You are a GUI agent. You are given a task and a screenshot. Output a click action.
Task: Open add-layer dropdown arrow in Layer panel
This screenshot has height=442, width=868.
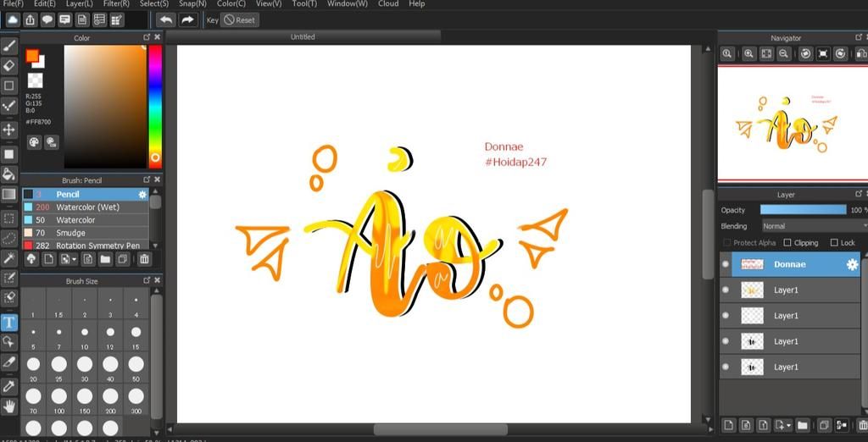(788, 426)
